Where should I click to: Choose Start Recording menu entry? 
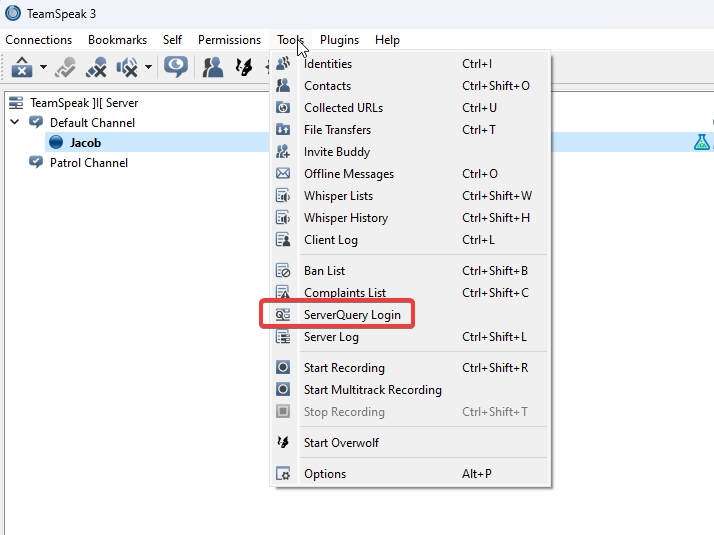(x=346, y=368)
